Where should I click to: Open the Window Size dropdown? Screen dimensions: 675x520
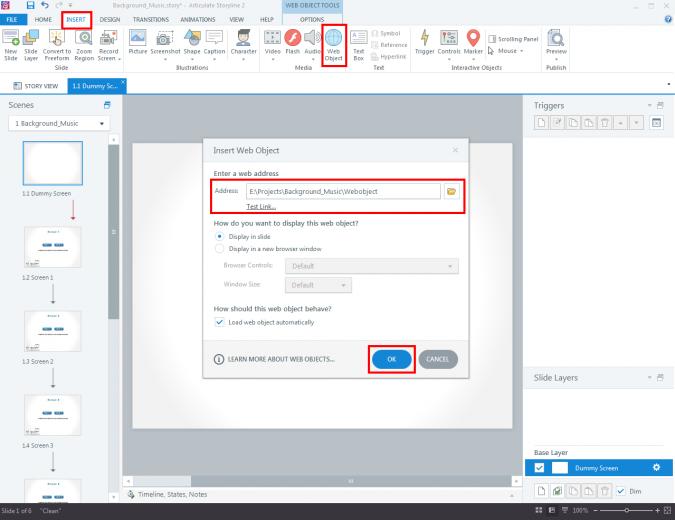[x=318, y=285]
